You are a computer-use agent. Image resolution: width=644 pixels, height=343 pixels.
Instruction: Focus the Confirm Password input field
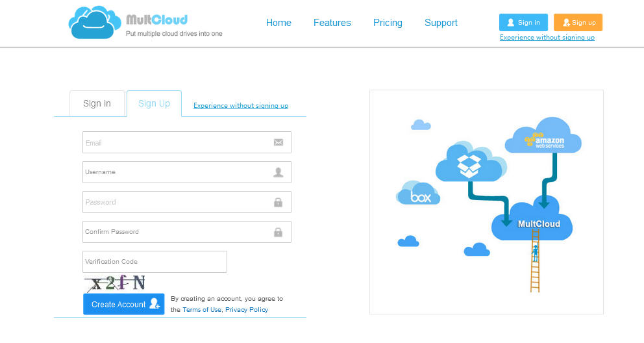187,232
